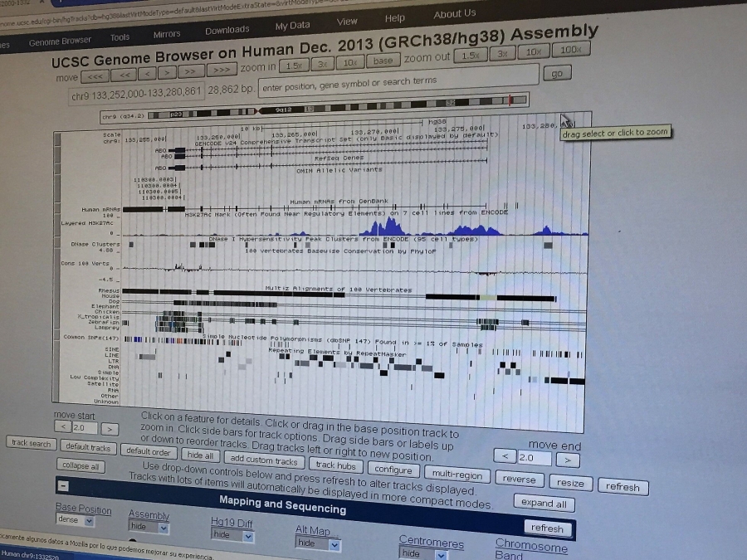The height and width of the screenshot is (560, 747).
Task: Click the move far left <<< button
Action: point(95,76)
